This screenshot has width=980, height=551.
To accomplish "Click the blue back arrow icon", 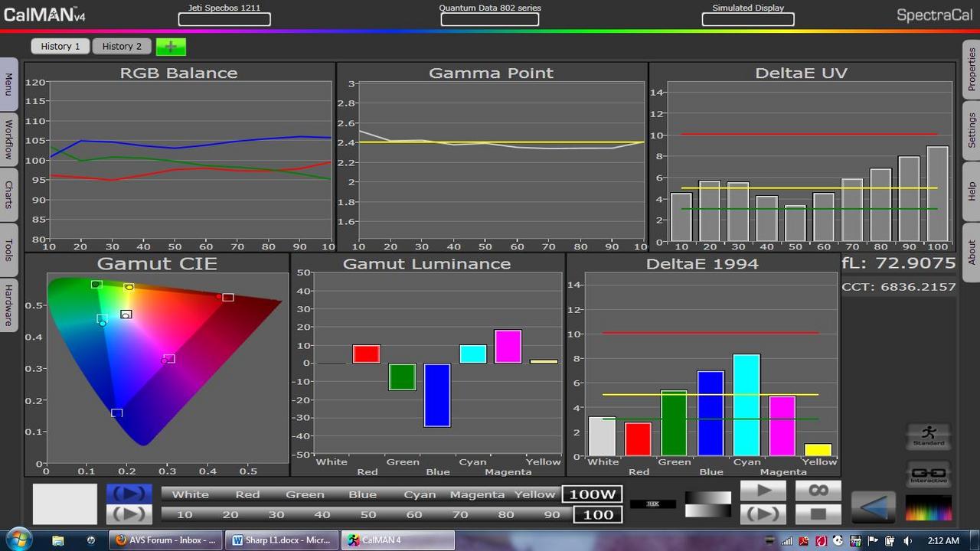I will [873, 507].
